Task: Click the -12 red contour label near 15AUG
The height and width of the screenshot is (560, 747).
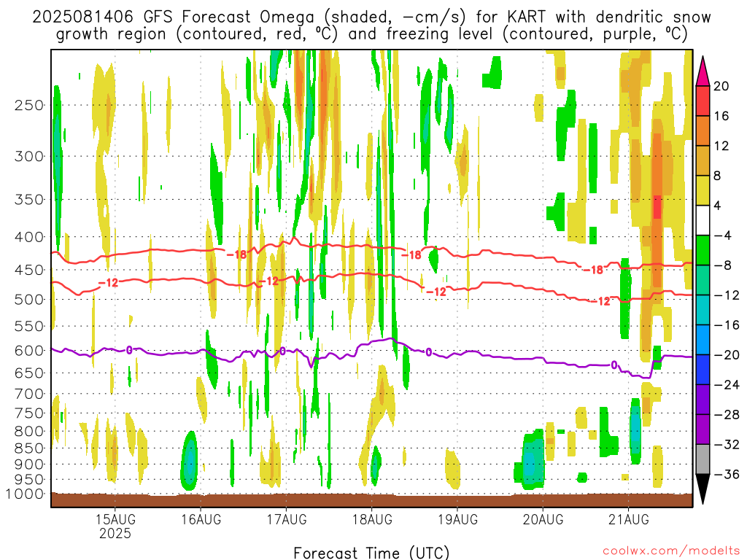Action: (108, 283)
